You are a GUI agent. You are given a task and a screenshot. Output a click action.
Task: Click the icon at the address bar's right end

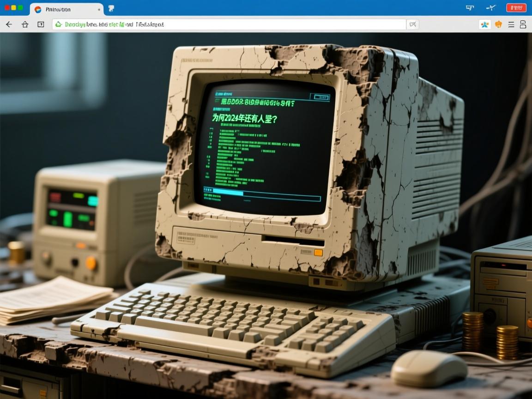click(x=412, y=24)
